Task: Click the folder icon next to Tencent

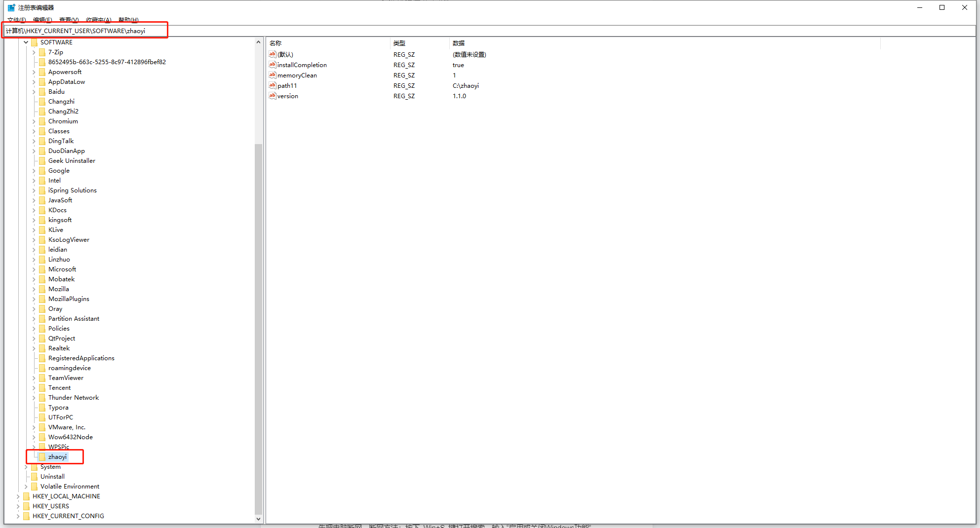Action: click(42, 388)
